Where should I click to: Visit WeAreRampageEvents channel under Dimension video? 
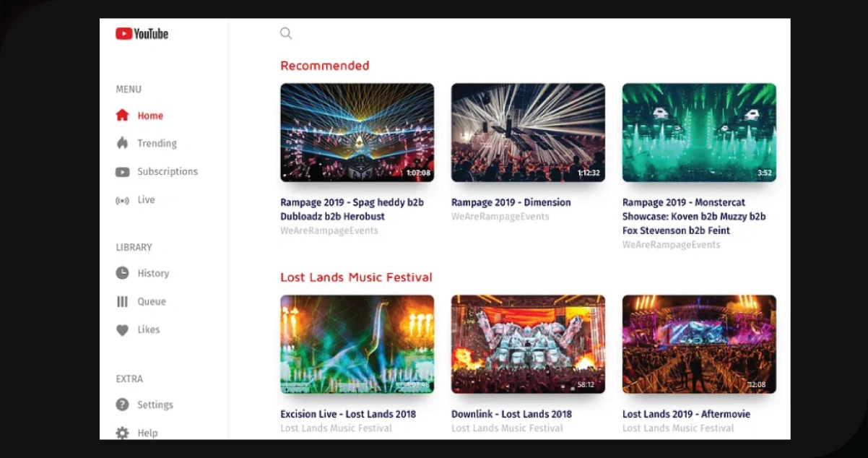point(500,217)
